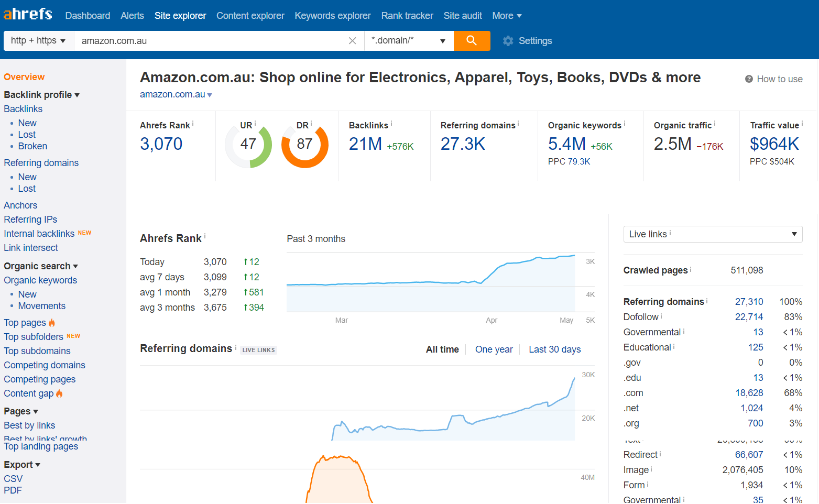Open the Live links dropdown
Image resolution: width=819 pixels, height=504 pixels.
click(712, 234)
